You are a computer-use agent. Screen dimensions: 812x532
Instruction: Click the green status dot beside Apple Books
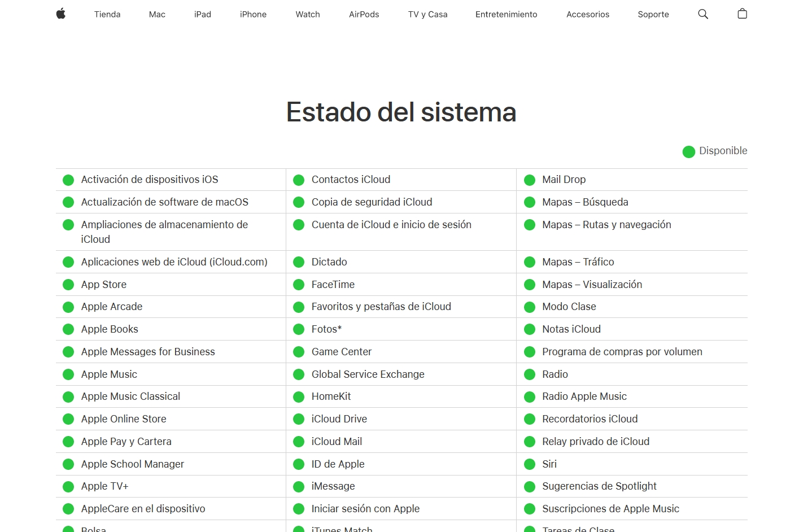pos(68,329)
